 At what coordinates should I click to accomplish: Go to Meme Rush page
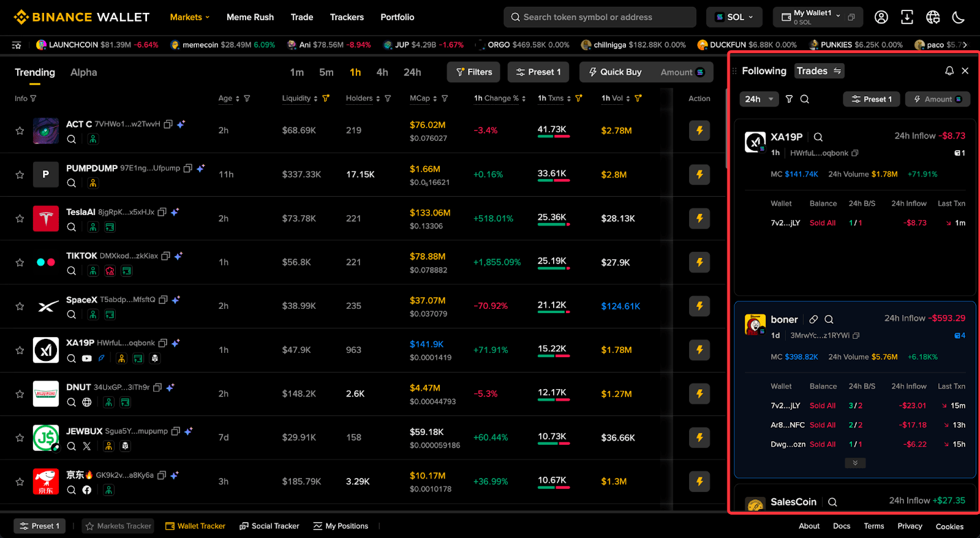coord(250,17)
